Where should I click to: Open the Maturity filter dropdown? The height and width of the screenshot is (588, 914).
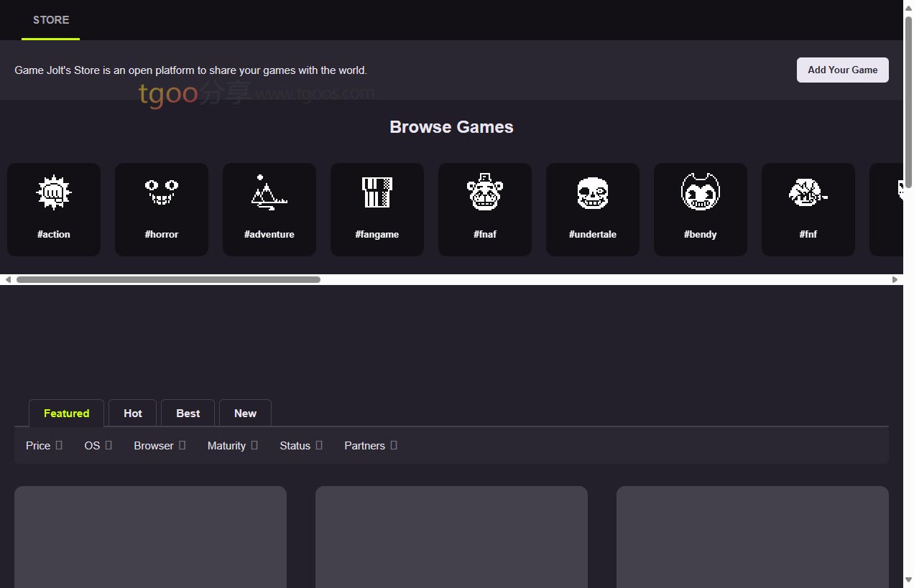point(232,446)
